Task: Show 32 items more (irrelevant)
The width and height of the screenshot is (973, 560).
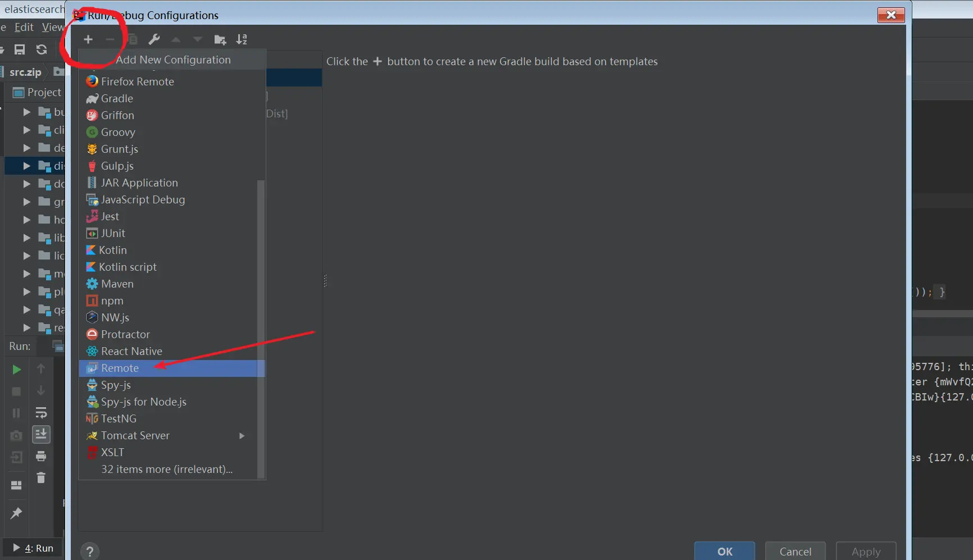Action: coord(168,469)
